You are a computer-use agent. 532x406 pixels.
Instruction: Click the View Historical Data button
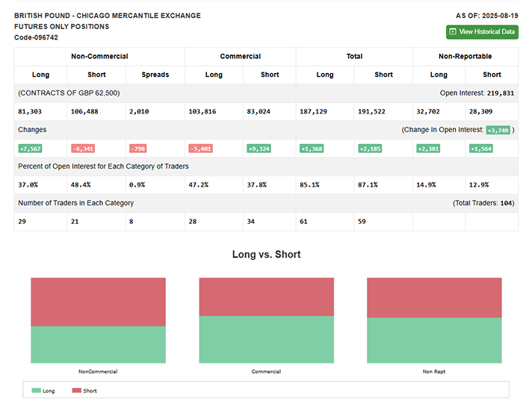482,32
